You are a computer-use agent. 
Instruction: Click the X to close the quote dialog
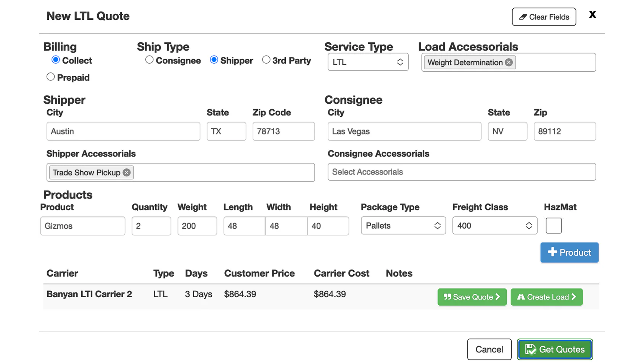click(x=592, y=15)
